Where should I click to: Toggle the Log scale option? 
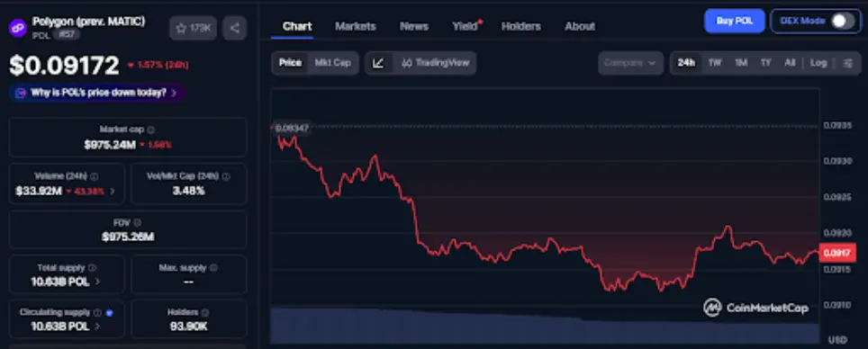point(818,63)
